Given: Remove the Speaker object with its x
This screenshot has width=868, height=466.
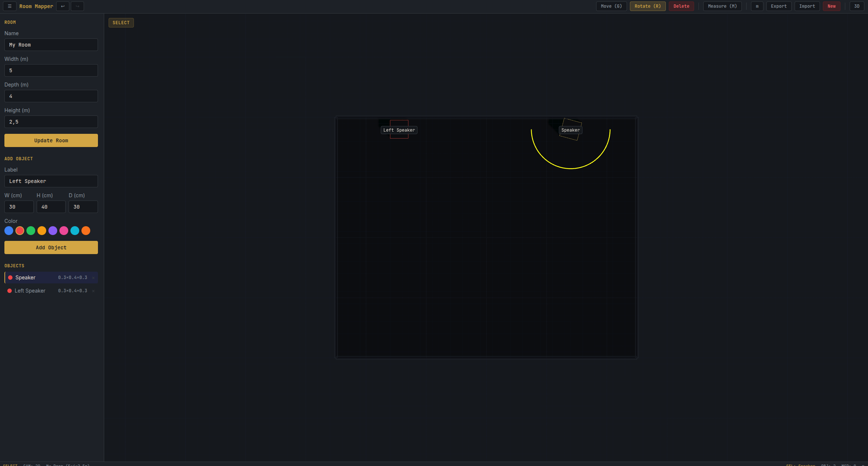Looking at the screenshot, I should coord(93,278).
